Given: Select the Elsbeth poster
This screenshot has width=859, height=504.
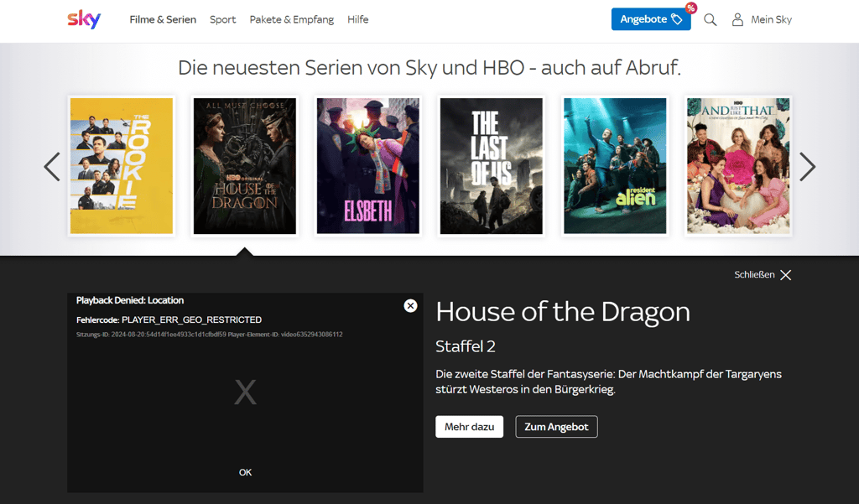Looking at the screenshot, I should [368, 166].
